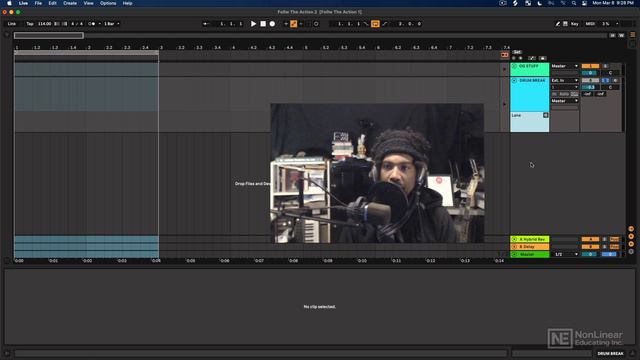The image size is (640, 360).
Task: Select the Master track header
Action: [529, 254]
